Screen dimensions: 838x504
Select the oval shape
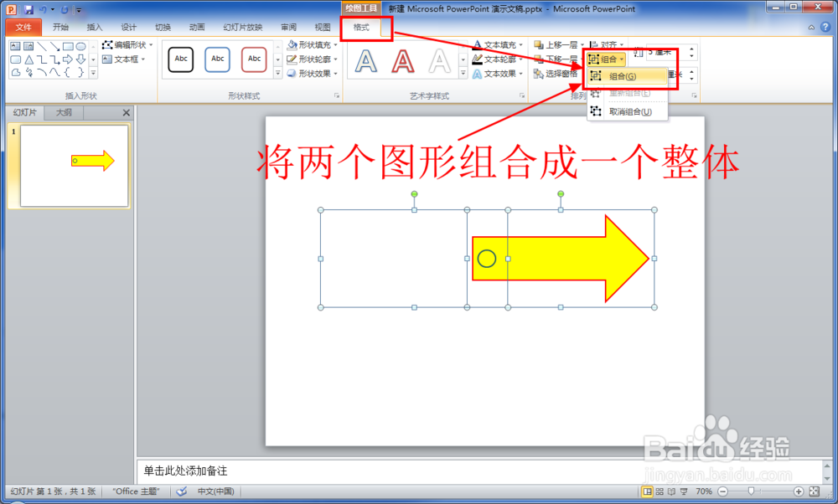(80, 46)
